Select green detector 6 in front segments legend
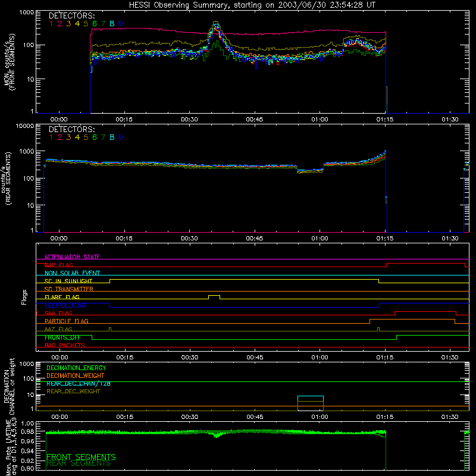The image size is (476, 476). [95, 24]
